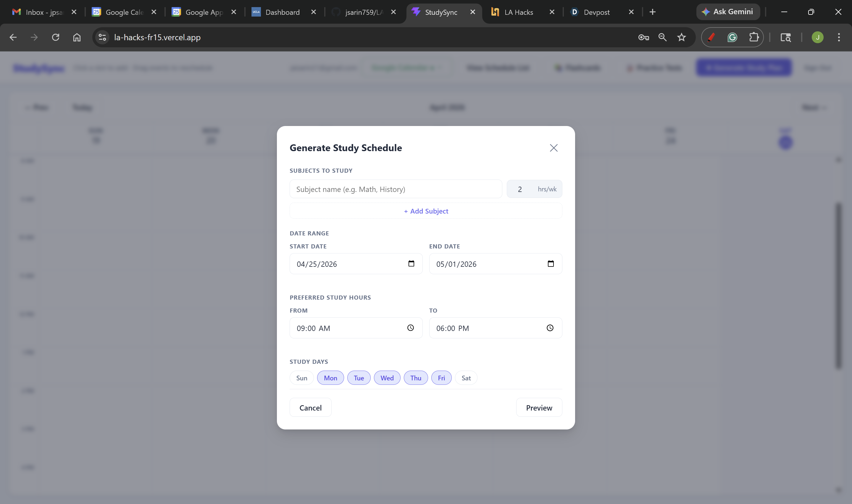Image resolution: width=852 pixels, height=504 pixels.
Task: Focus the Subject name input field
Action: click(x=395, y=189)
